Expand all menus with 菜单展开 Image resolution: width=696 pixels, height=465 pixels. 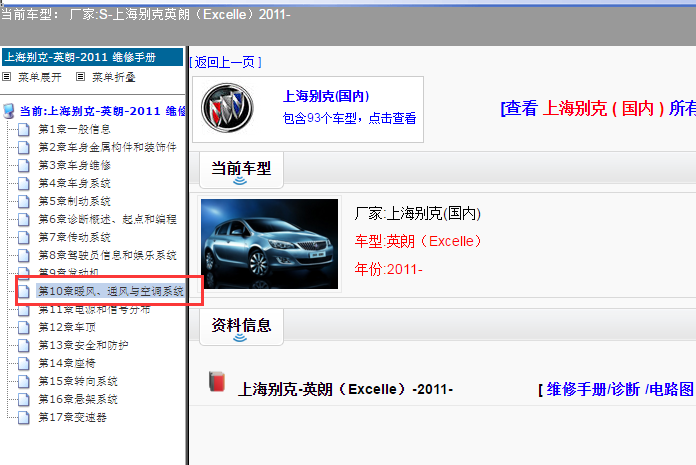point(40,77)
